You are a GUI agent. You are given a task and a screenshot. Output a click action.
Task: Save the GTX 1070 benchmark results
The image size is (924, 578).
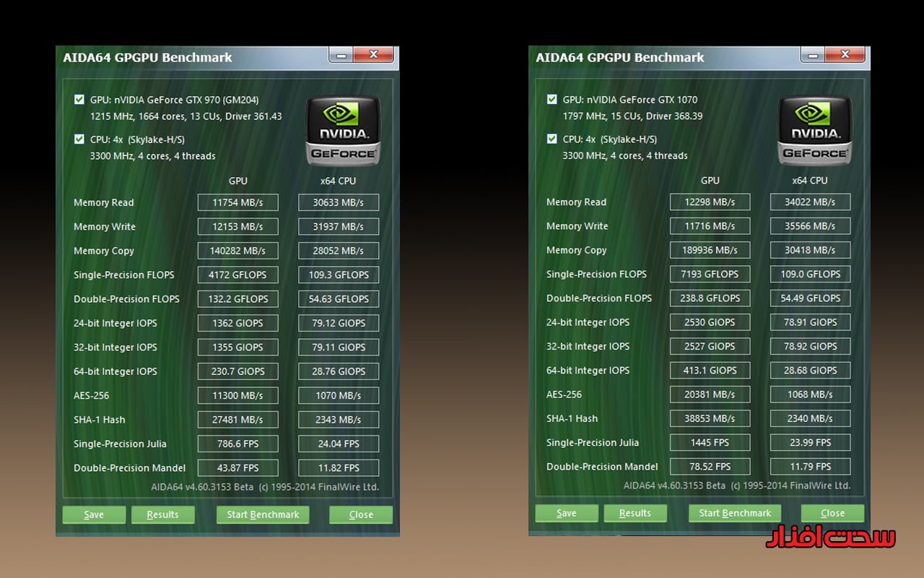(567, 513)
